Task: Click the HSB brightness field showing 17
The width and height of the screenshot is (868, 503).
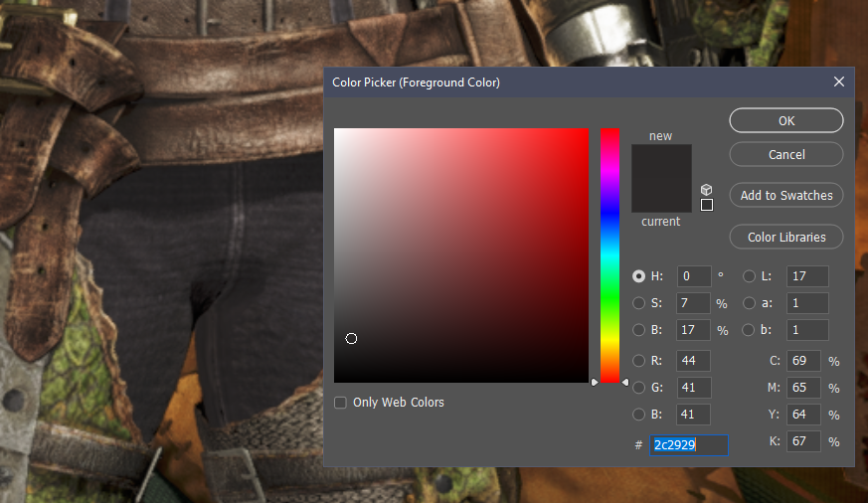Action: point(693,330)
